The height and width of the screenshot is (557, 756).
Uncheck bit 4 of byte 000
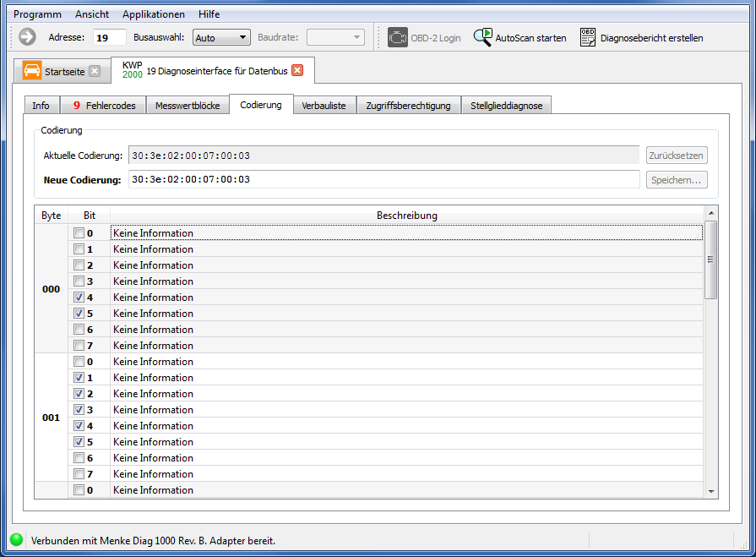click(79, 298)
